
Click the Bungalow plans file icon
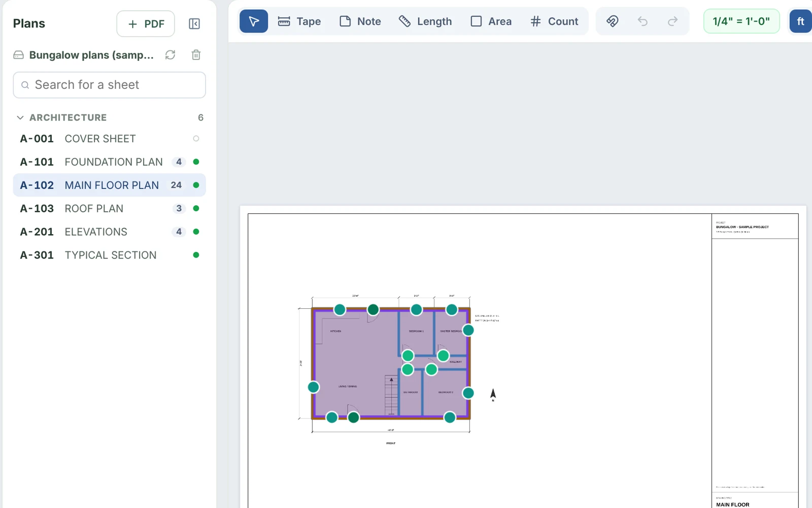coord(19,55)
